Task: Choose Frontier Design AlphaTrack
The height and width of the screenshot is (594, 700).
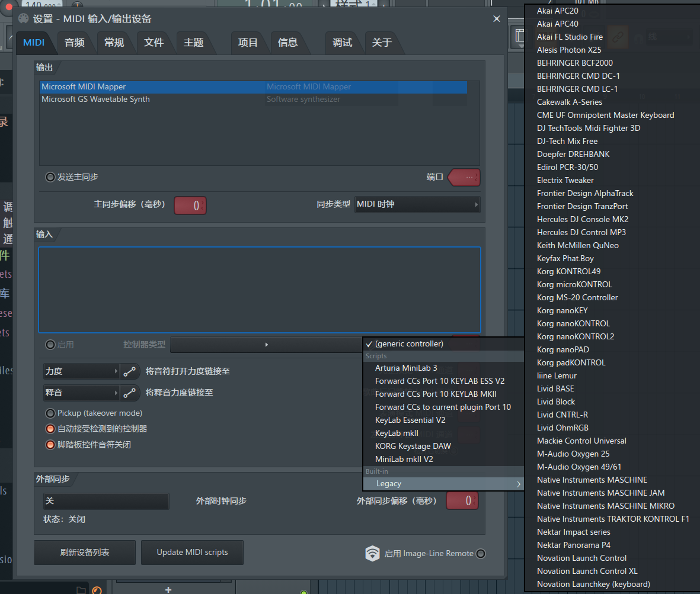Action: point(612,194)
